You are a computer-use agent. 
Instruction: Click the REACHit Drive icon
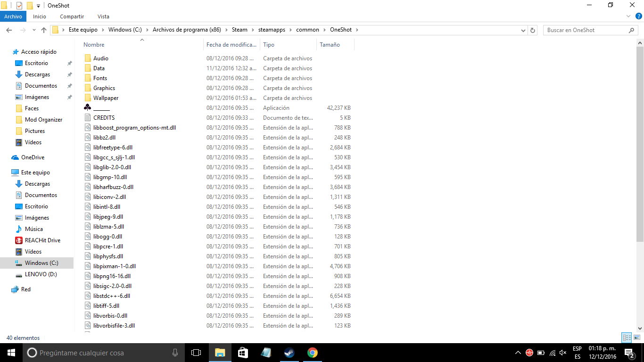coord(19,240)
